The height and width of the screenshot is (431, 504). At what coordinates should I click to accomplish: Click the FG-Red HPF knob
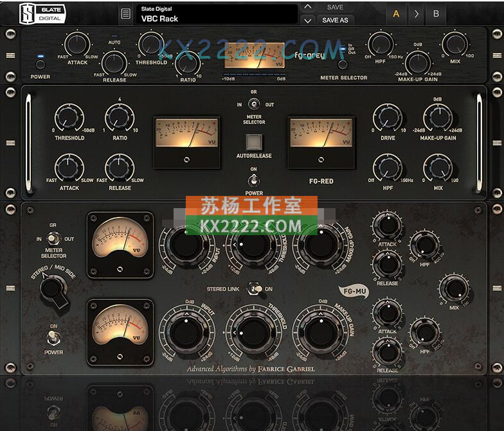[x=388, y=168]
